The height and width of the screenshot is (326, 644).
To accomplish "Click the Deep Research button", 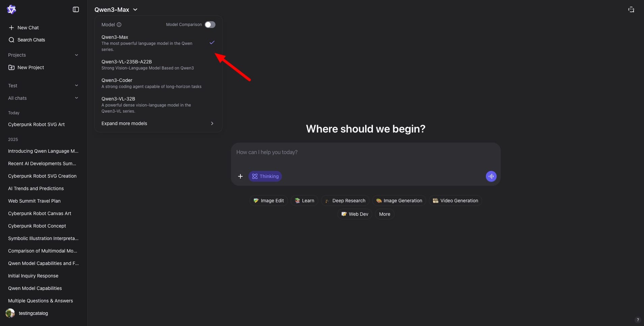I will pos(345,201).
